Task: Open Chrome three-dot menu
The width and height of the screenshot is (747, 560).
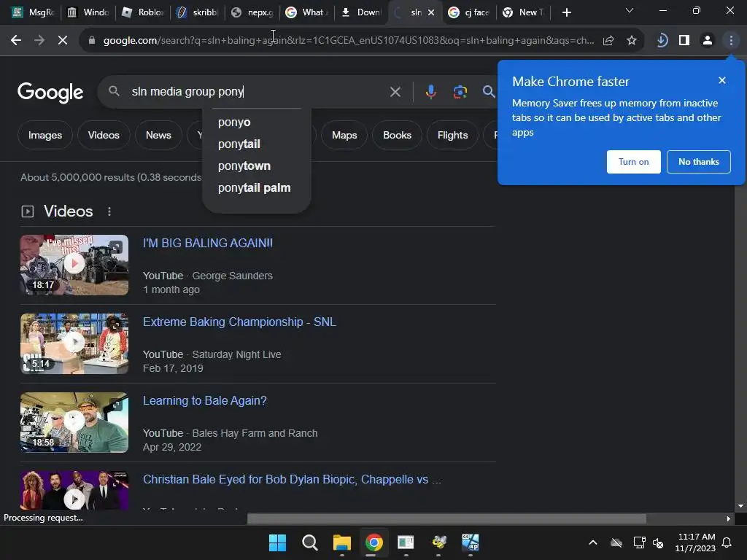Action: point(731,41)
